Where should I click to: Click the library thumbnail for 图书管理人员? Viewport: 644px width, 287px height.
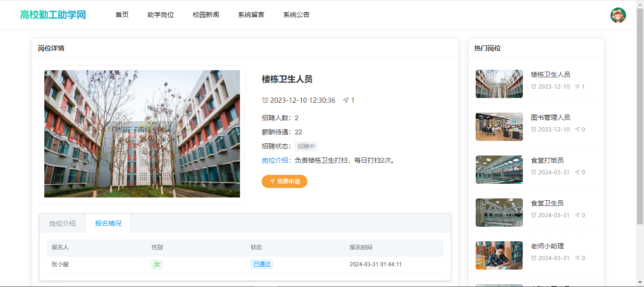499,127
